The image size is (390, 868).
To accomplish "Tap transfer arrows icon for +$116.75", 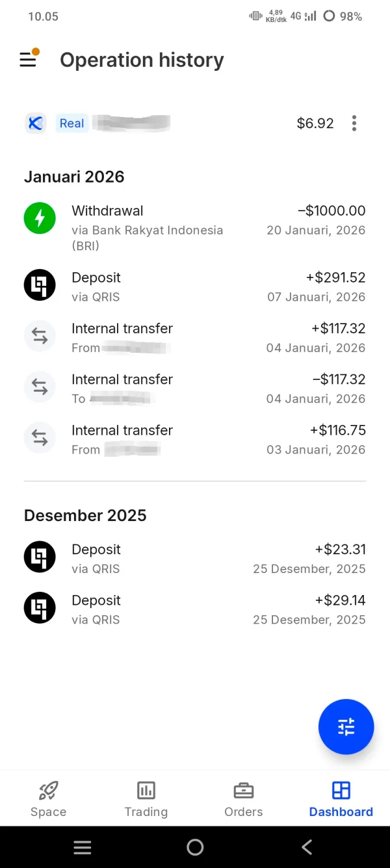I will (x=40, y=439).
